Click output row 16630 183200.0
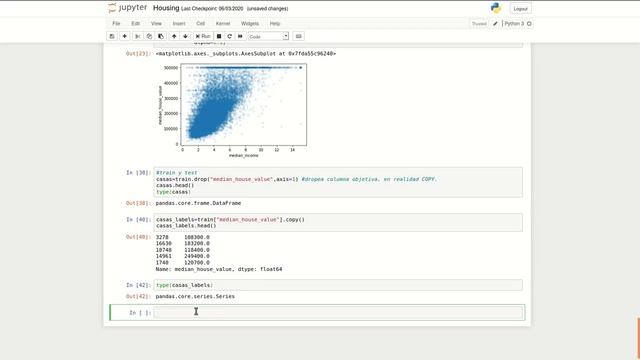 (182, 243)
